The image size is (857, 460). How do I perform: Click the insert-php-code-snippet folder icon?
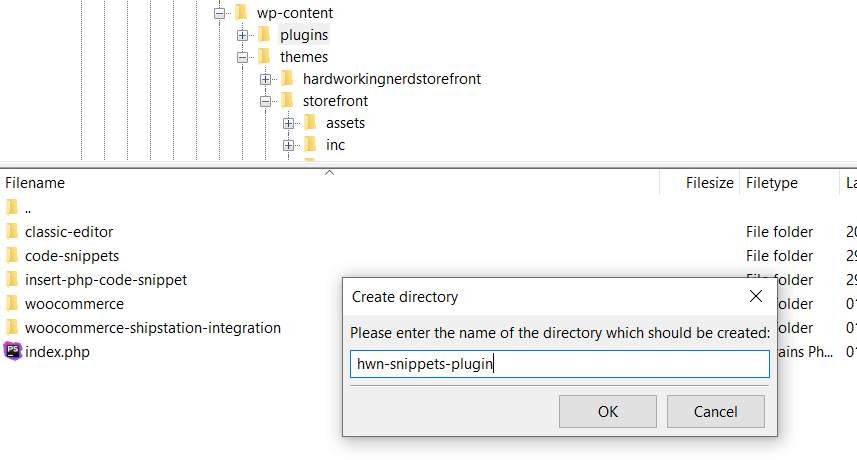[x=12, y=280]
